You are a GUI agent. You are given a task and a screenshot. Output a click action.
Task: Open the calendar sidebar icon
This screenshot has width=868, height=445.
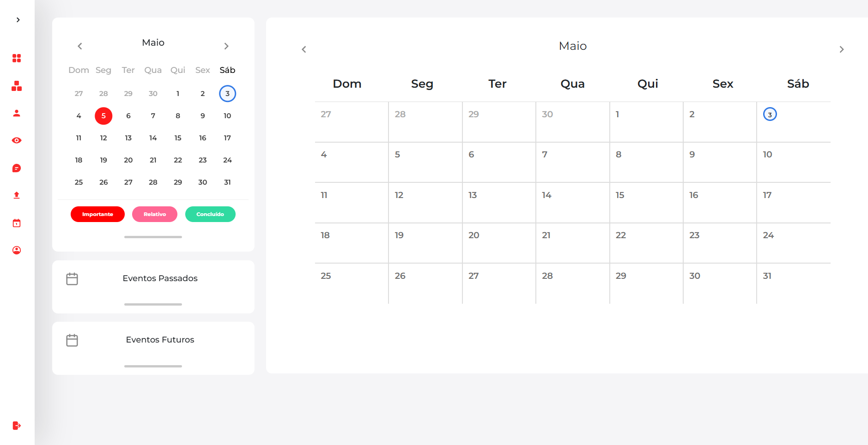pyautogui.click(x=17, y=223)
